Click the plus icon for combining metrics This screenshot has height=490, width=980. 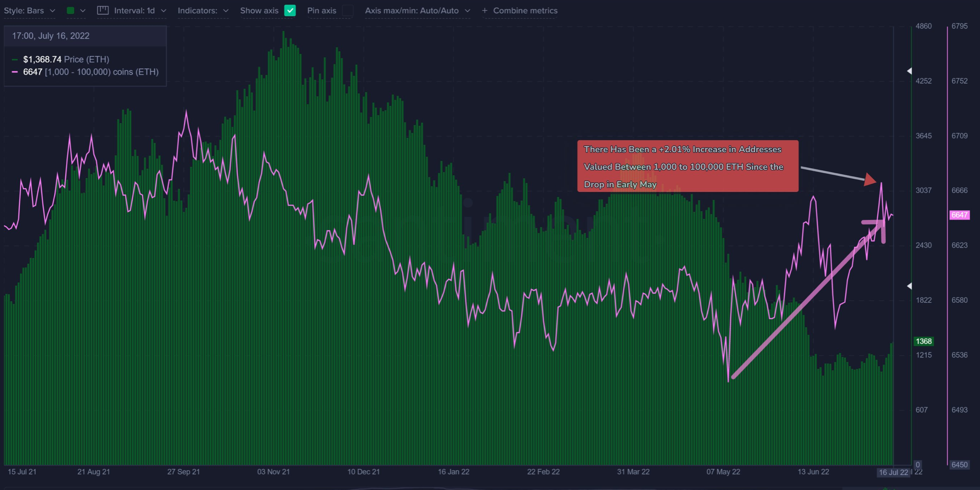click(x=484, y=11)
